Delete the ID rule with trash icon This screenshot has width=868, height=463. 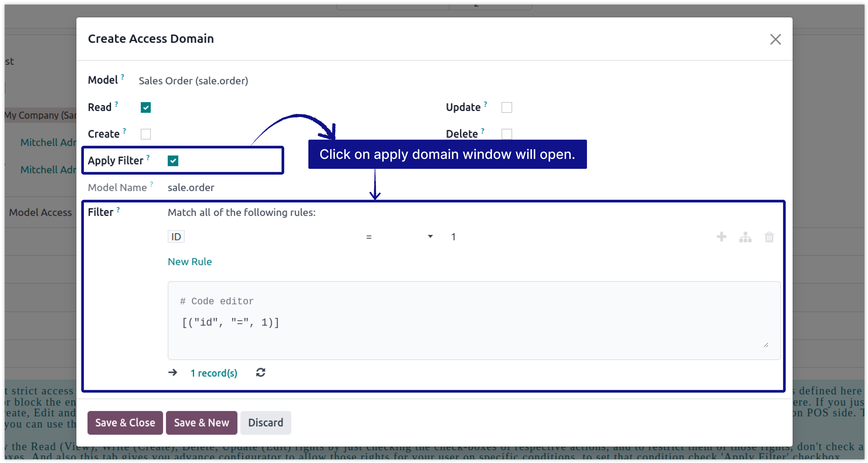tap(769, 237)
